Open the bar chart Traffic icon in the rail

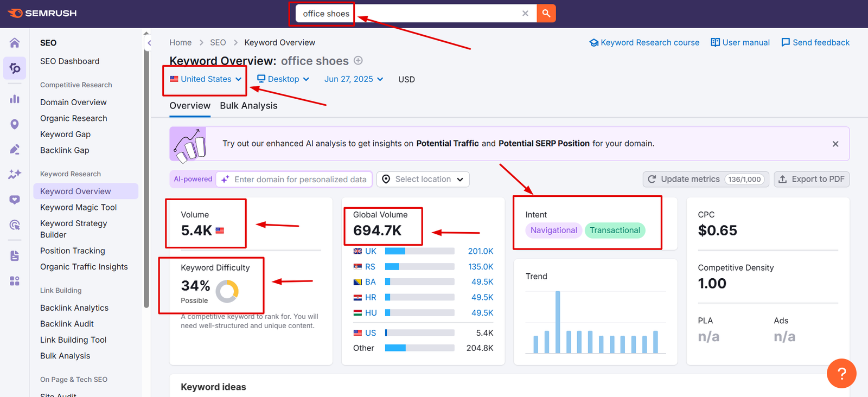(x=15, y=99)
